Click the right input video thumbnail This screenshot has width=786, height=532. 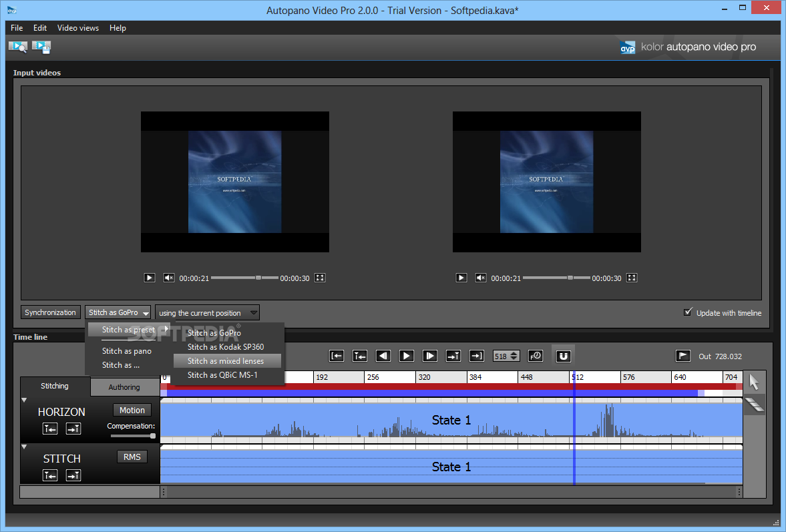(x=546, y=182)
